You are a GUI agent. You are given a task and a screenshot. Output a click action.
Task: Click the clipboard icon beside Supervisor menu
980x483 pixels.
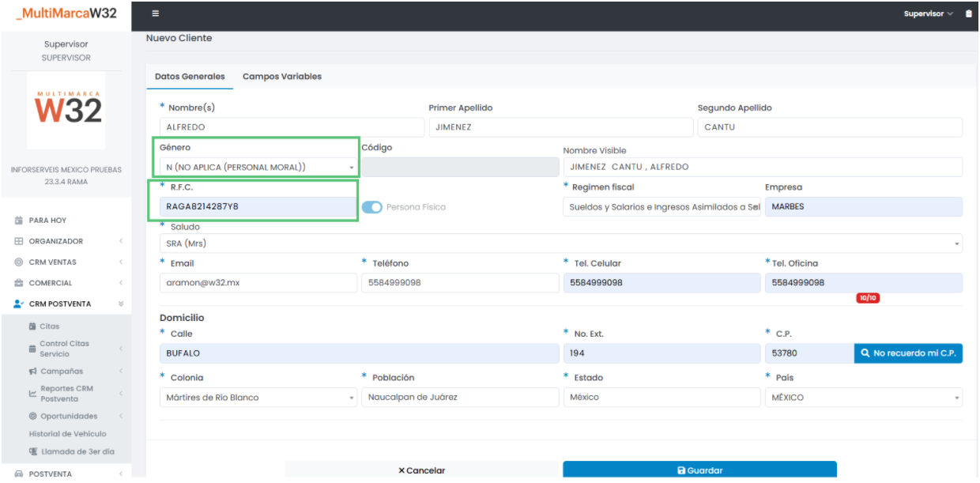click(x=969, y=13)
